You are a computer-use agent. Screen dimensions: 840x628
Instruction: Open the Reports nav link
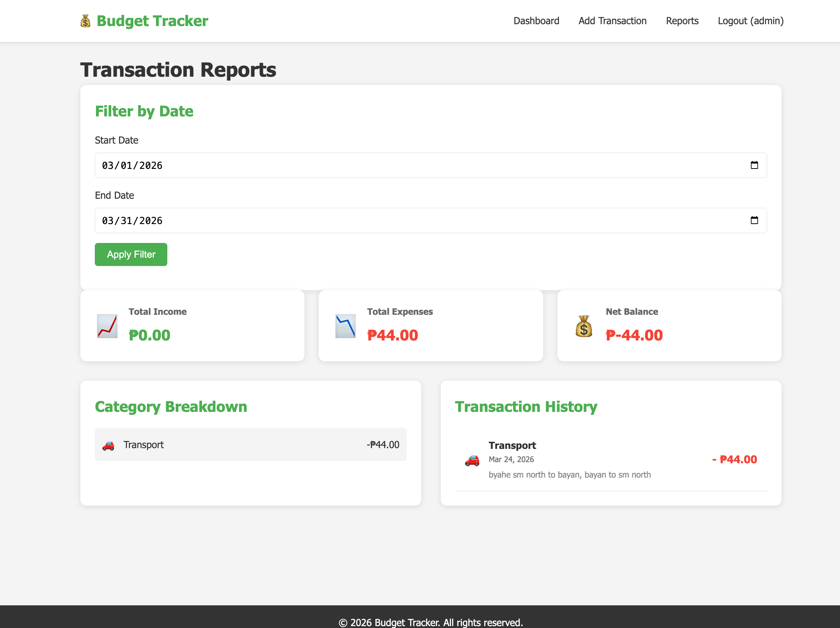point(682,21)
